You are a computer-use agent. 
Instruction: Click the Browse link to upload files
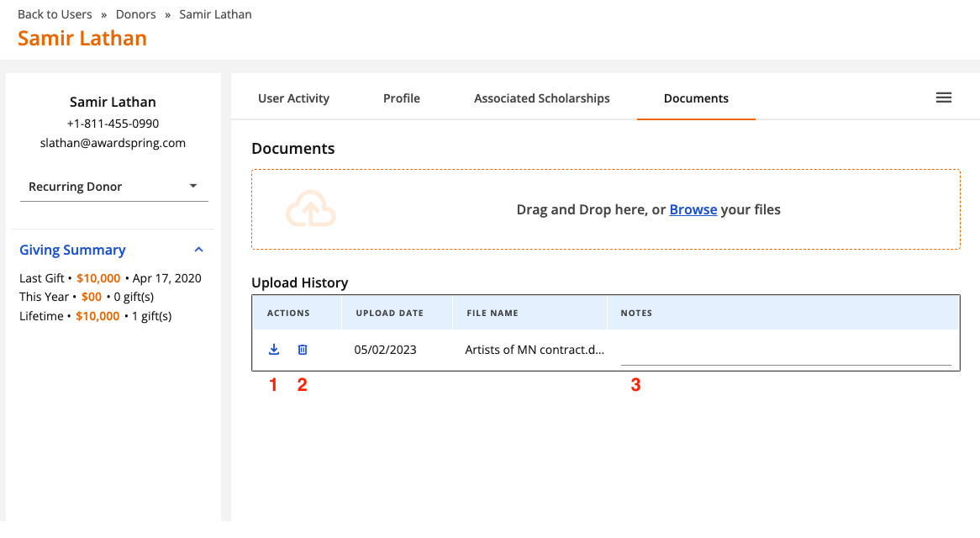(693, 208)
